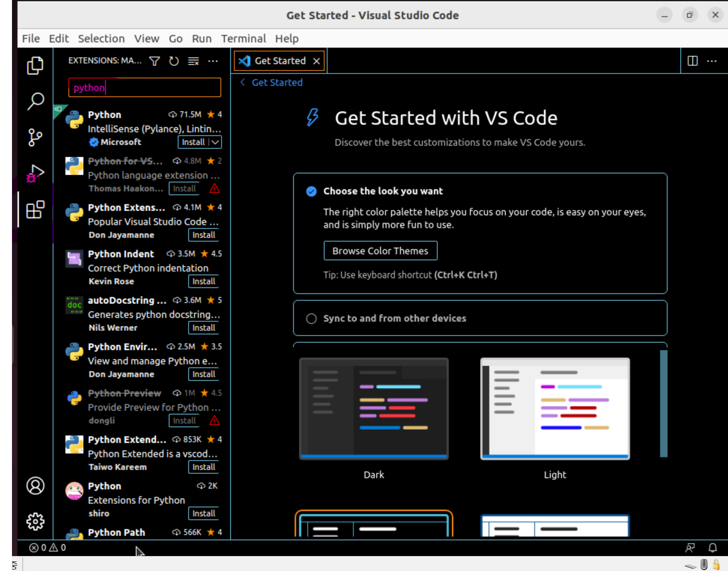Viewport: 728px width, 571px height.
Task: Click the filter extensions funnel icon
Action: (155, 61)
